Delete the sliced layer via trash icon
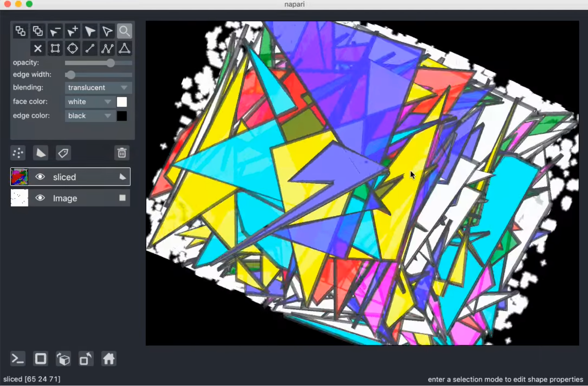Screen dimensions: 588x386 tap(122, 153)
